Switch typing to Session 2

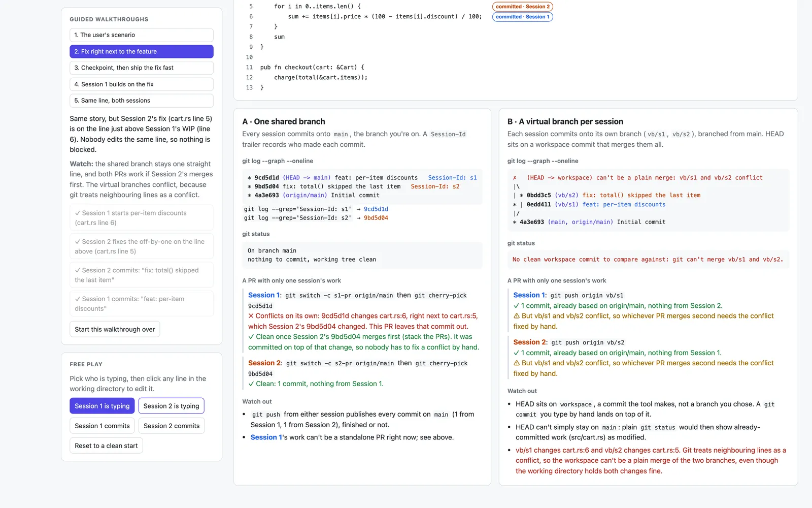pyautogui.click(x=172, y=406)
